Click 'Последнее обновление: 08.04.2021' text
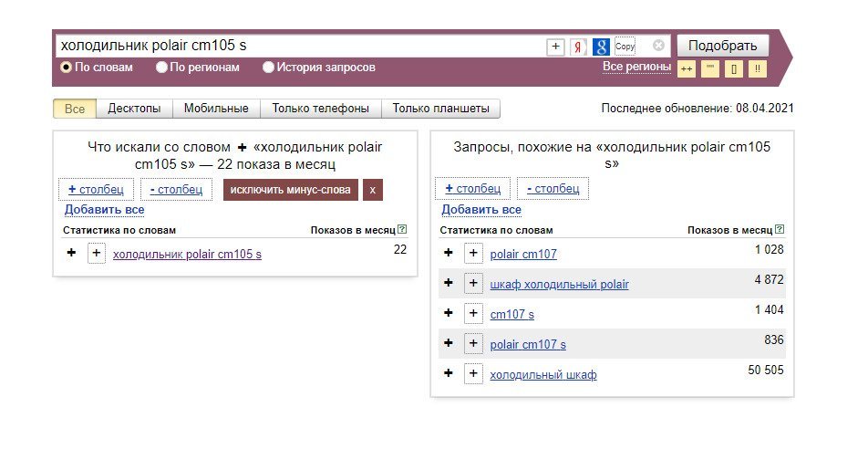 697,108
